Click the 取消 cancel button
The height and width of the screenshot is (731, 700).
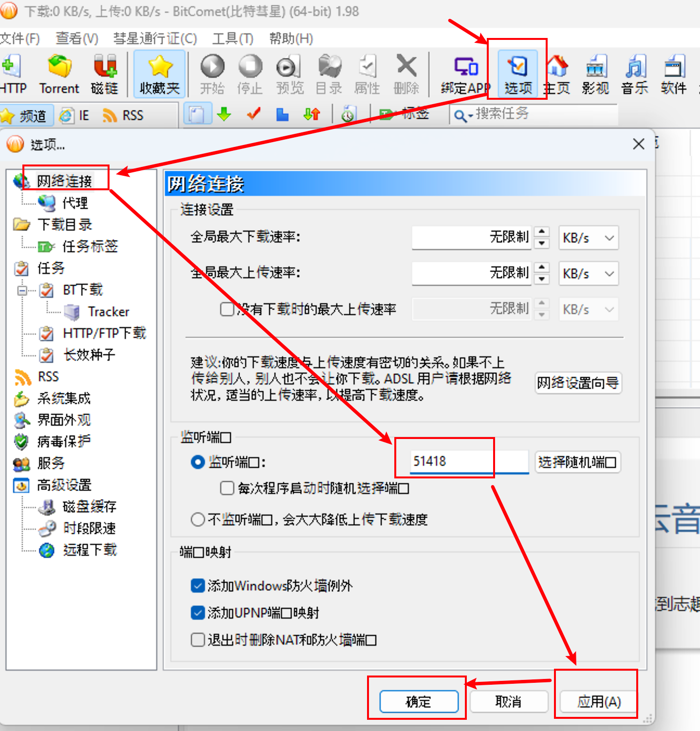click(508, 701)
